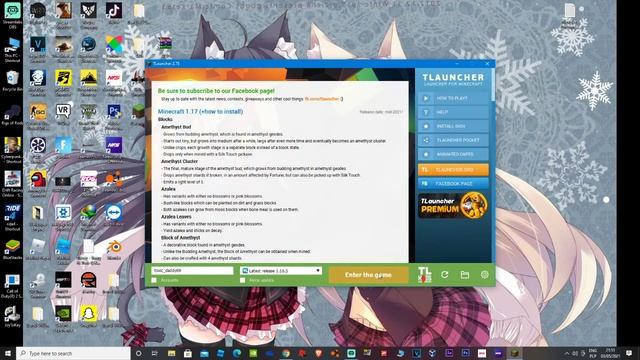Open the TLauncher Premium banner

tap(453, 205)
